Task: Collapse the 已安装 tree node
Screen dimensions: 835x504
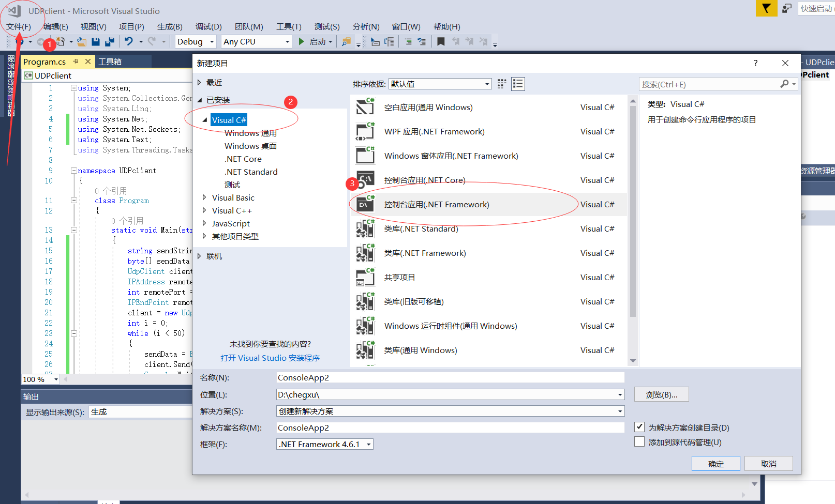Action: click(199, 100)
